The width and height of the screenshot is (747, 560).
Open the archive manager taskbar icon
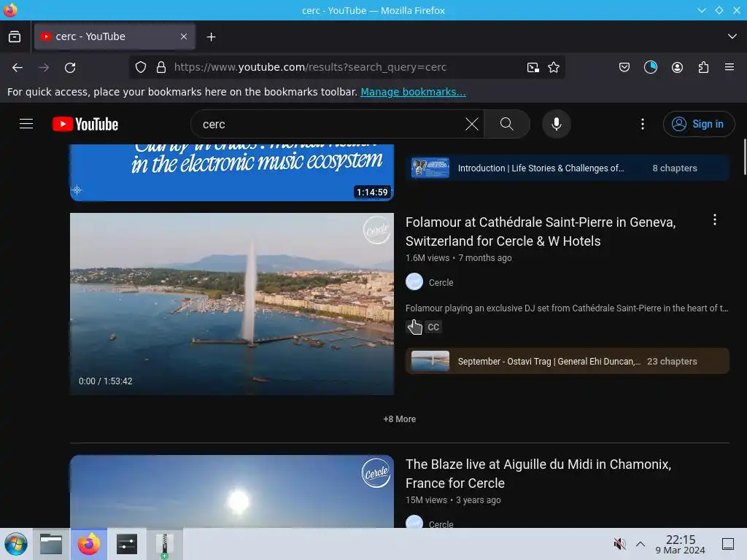pos(164,544)
